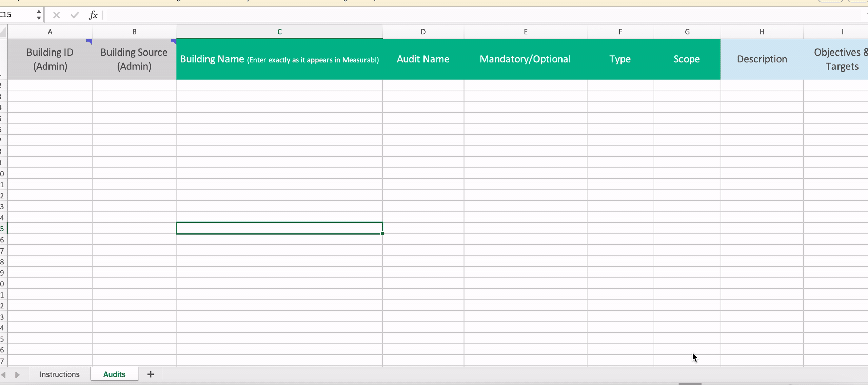This screenshot has height=385, width=868.
Task: Click the Type header cell
Action: tap(620, 59)
